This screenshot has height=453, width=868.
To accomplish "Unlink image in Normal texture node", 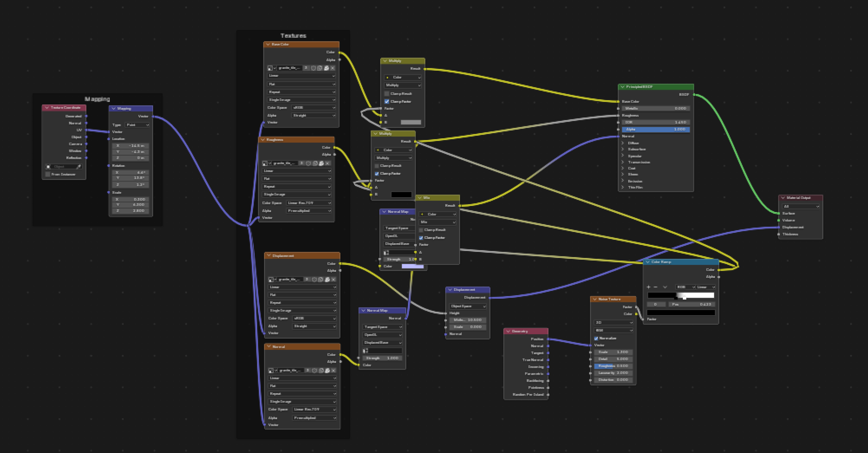I will [x=333, y=371].
